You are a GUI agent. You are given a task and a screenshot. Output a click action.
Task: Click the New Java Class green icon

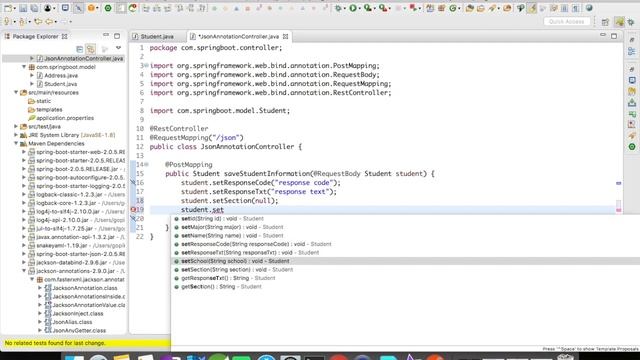(x=453, y=8)
